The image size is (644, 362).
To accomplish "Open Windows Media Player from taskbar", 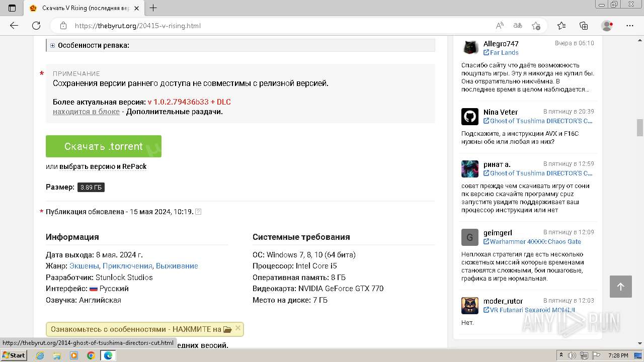I will tap(74, 355).
